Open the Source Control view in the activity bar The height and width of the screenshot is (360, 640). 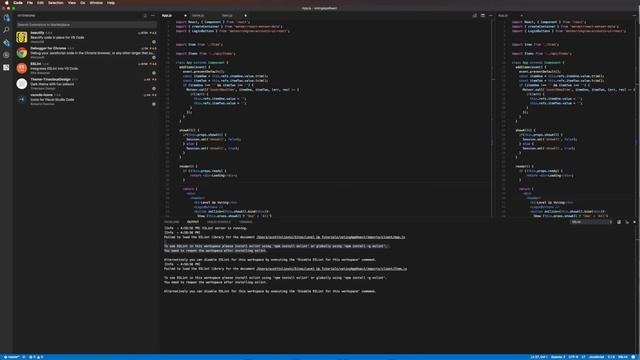tap(7, 42)
